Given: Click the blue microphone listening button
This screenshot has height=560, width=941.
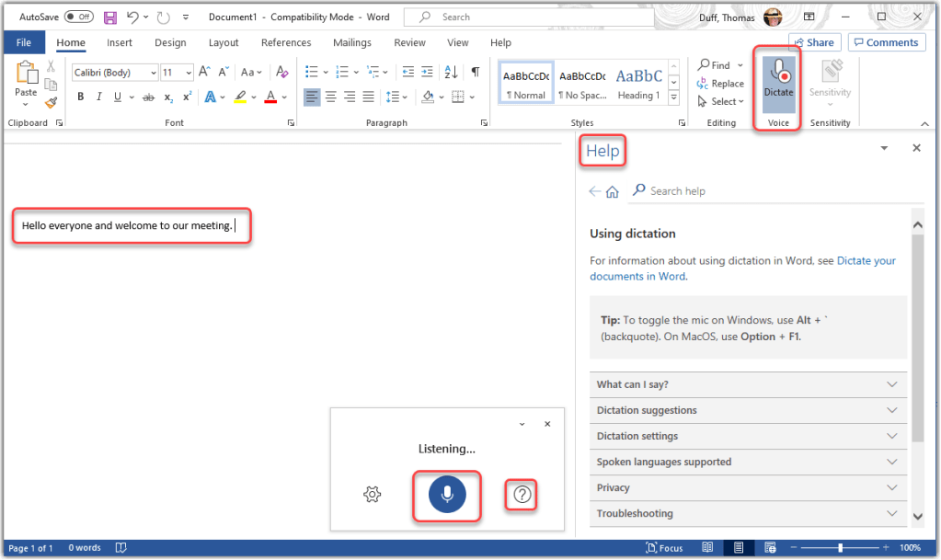Looking at the screenshot, I should [447, 495].
